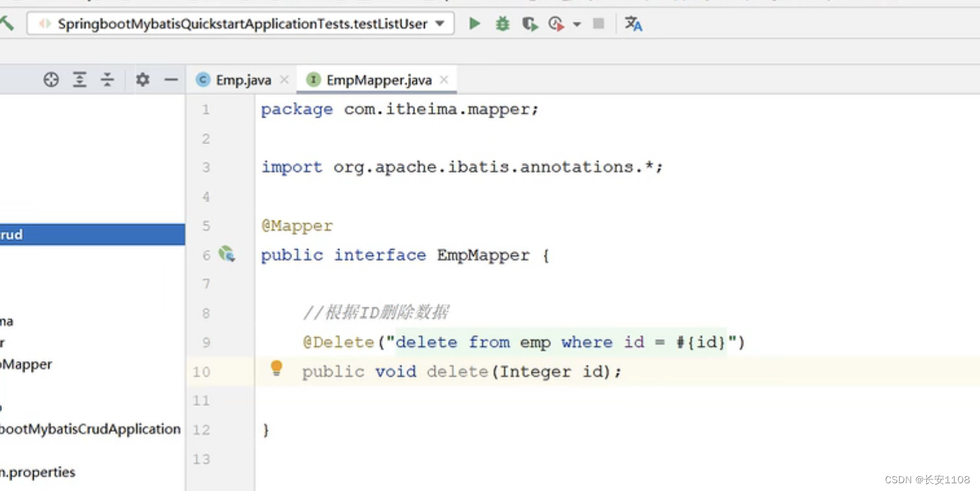
Task: Click the green Build hammer icon
Action: [x=6, y=24]
